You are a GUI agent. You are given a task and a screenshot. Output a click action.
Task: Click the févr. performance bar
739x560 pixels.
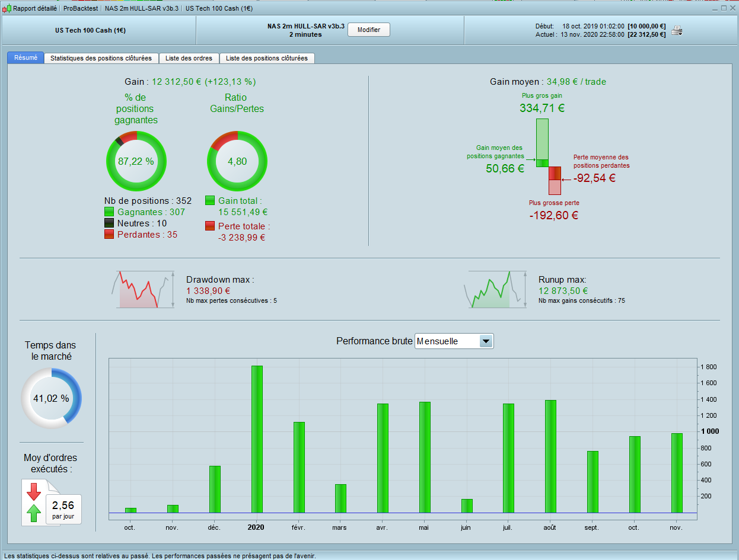(299, 467)
